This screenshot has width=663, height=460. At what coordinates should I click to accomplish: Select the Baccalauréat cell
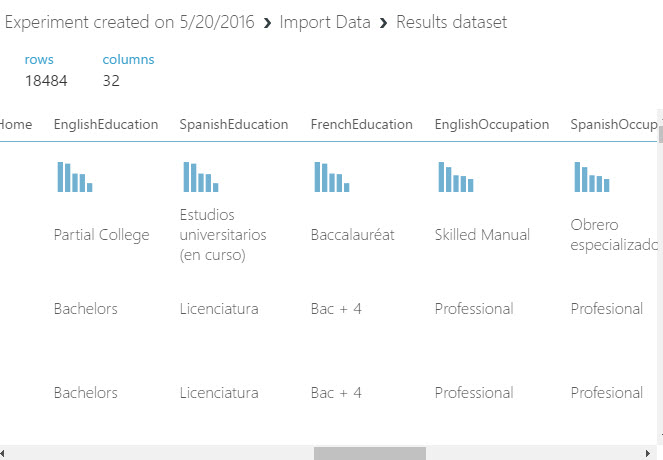353,235
